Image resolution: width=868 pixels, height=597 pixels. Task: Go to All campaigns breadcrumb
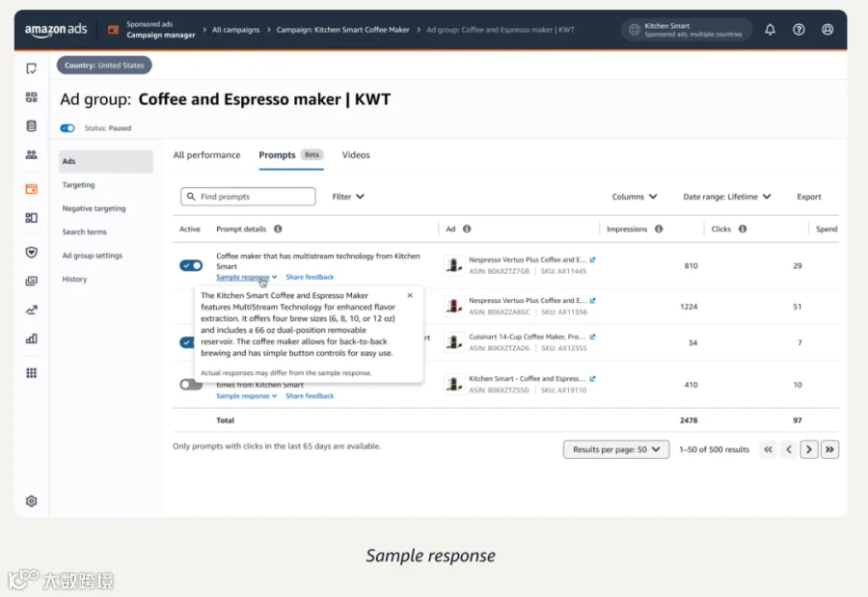click(x=236, y=30)
